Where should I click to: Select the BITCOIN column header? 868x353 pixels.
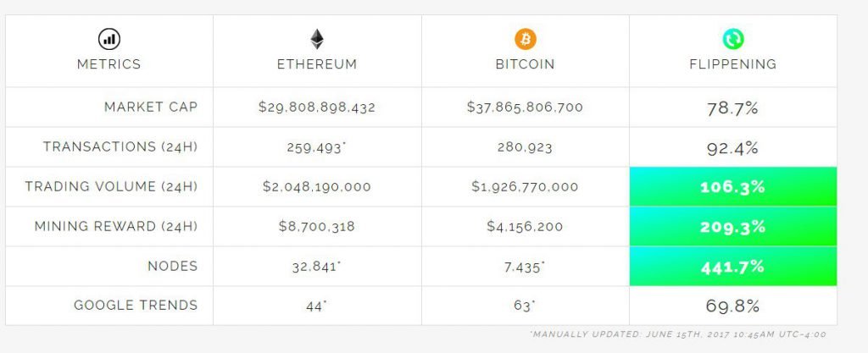(x=525, y=64)
